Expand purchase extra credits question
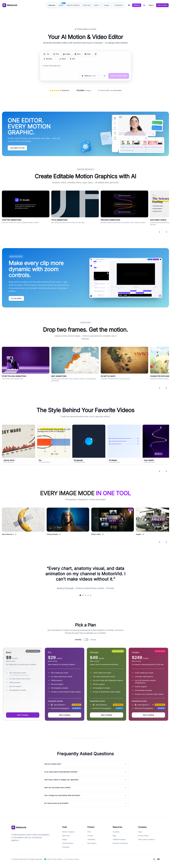This screenshot has width=171, height=868. click(x=85, y=788)
